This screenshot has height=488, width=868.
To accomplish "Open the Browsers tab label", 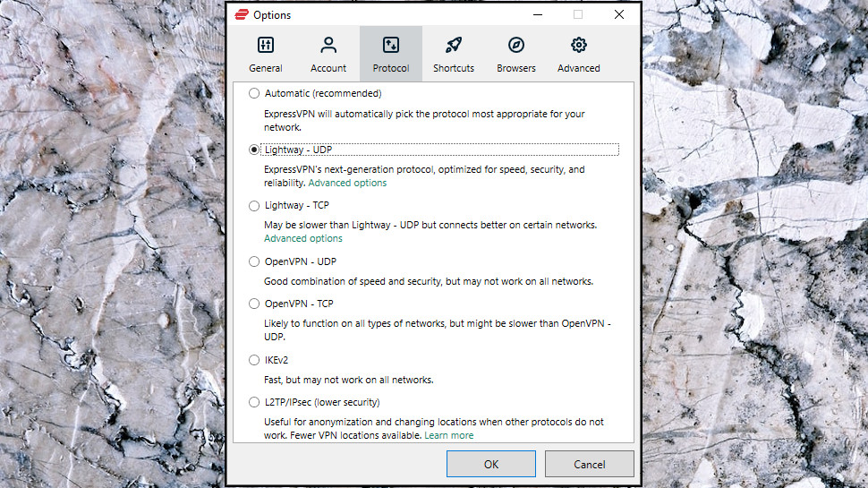I will pos(516,68).
